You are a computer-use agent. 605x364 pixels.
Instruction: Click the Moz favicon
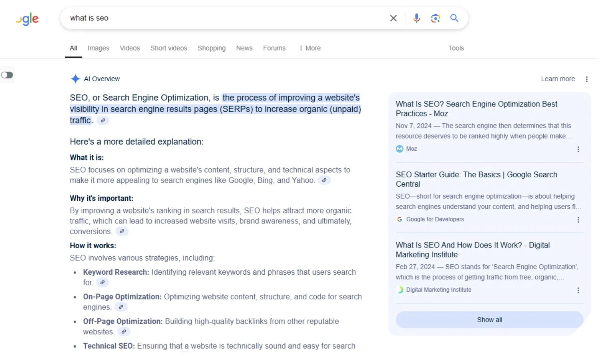pos(399,149)
